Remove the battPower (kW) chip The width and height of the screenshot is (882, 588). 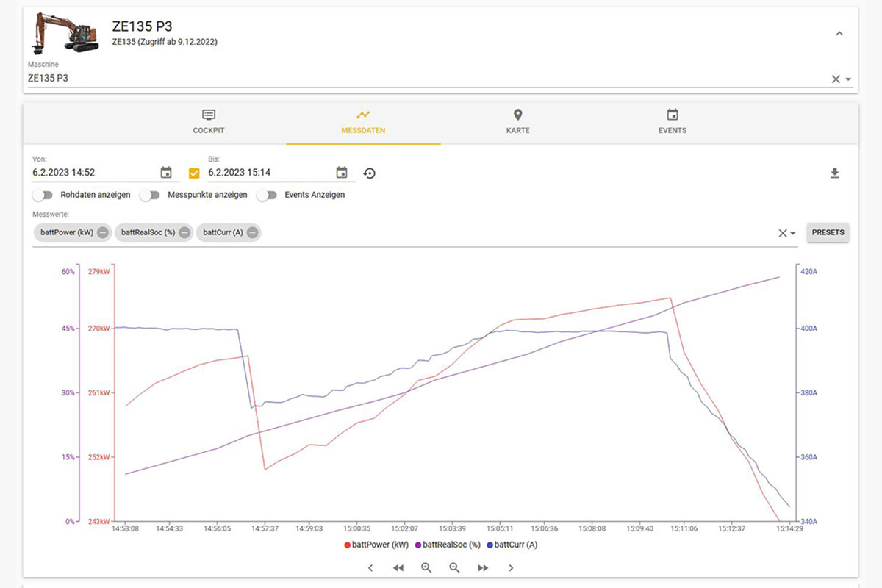point(103,233)
